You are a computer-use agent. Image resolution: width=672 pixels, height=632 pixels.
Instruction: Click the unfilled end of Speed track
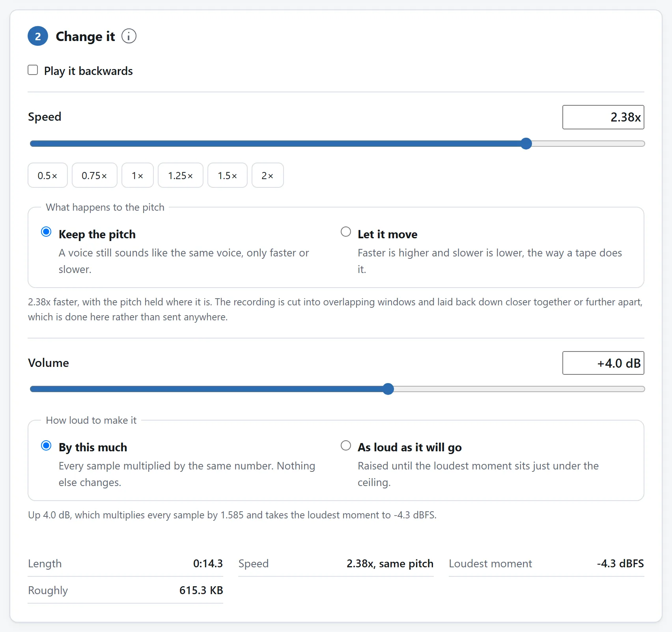tap(588, 144)
